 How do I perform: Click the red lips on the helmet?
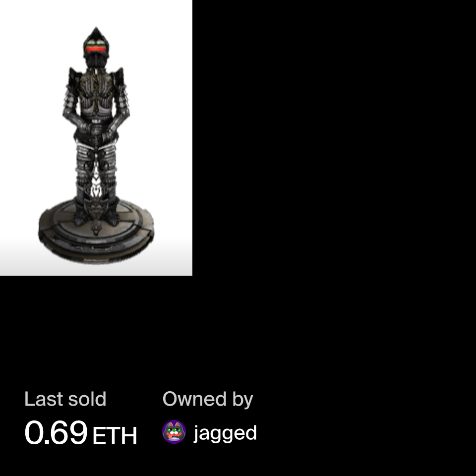96,49
